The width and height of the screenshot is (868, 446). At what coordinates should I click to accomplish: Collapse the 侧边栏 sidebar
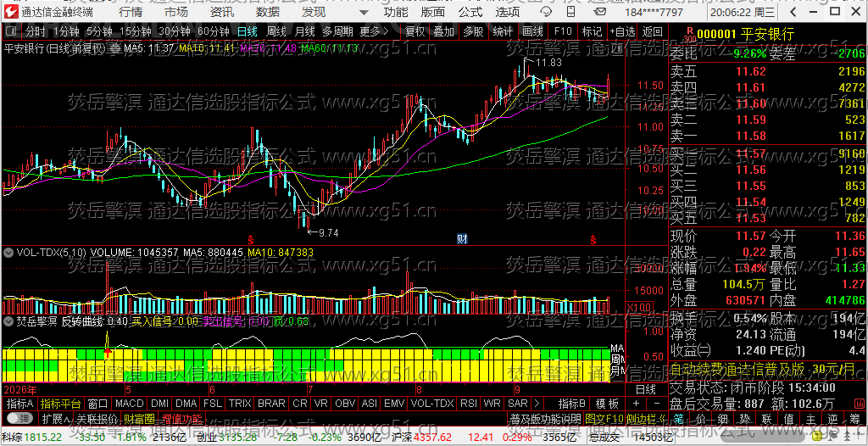tap(645, 417)
